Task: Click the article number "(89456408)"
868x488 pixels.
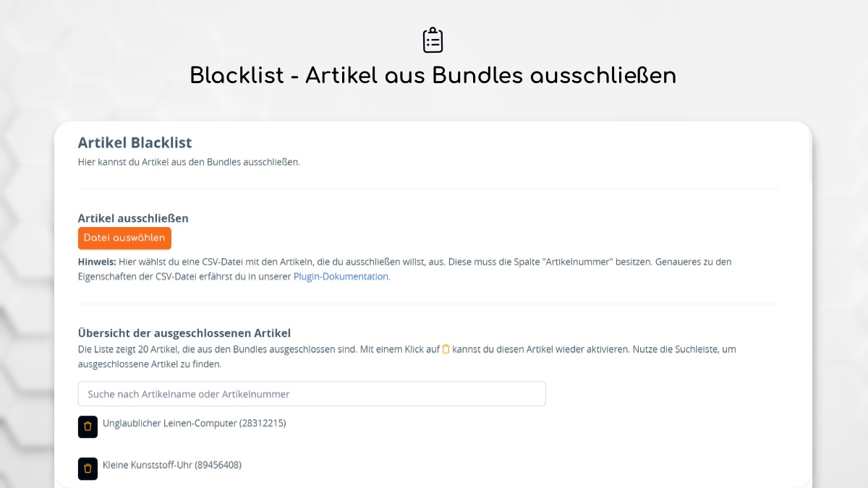Action: [220, 465]
